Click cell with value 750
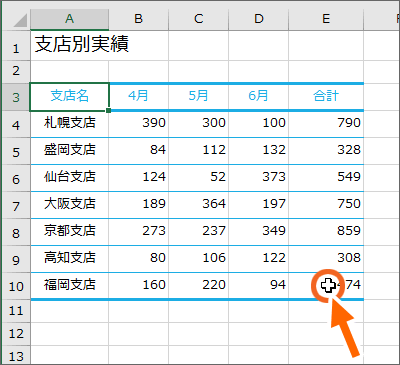This screenshot has height=365, width=400. click(326, 205)
